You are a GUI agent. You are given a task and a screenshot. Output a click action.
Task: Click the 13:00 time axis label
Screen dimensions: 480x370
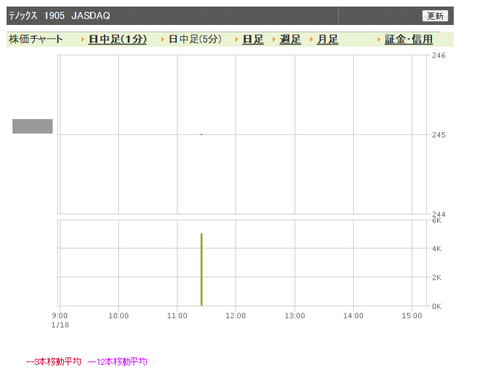[295, 316]
